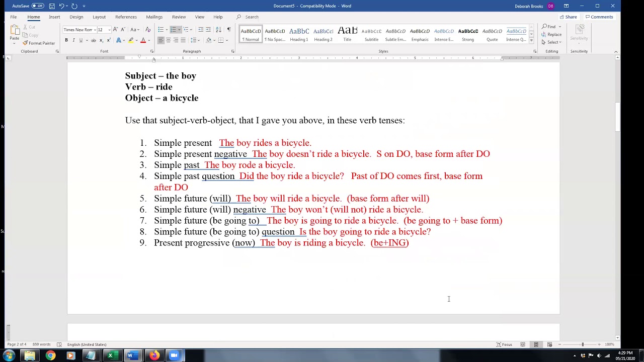Align text left
The width and height of the screenshot is (644, 362).
pos(161,40)
